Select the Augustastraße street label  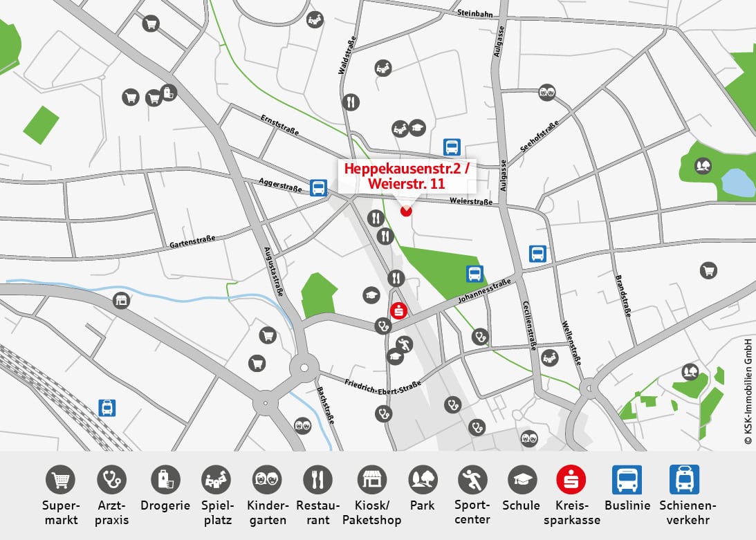[273, 271]
